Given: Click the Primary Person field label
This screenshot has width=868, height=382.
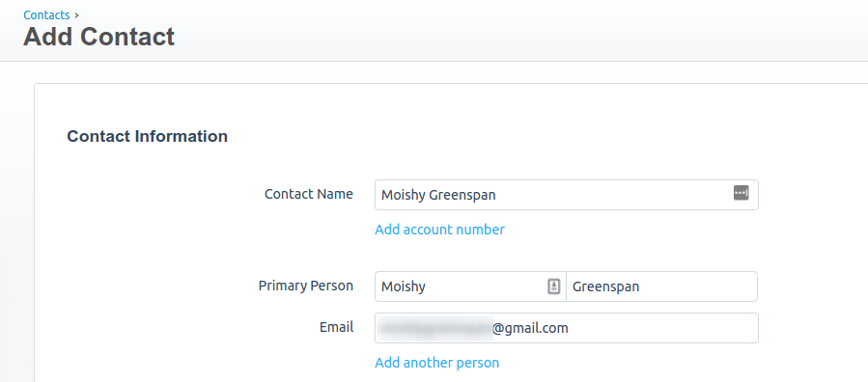Looking at the screenshot, I should 305,286.
